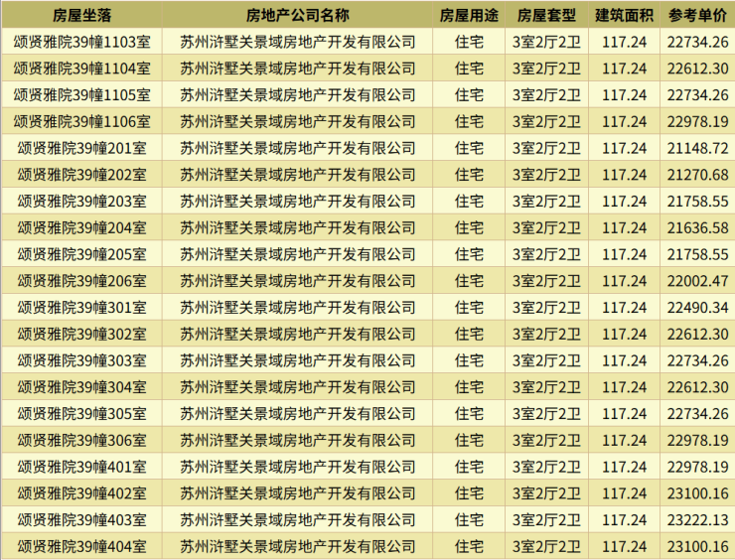
Task: Click 117.24 in the 403室 row
Action: (x=625, y=520)
